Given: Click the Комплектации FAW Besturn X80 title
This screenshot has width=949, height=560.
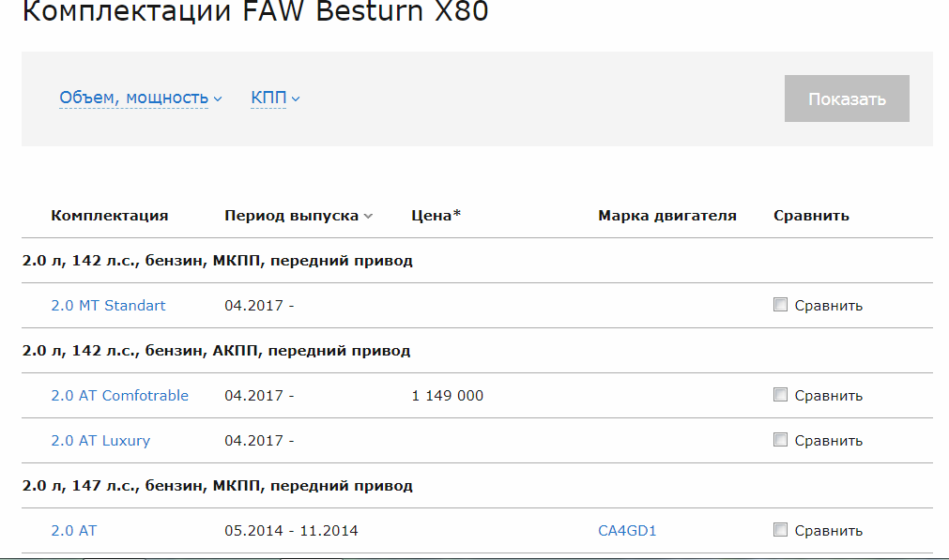Looking at the screenshot, I should tap(254, 11).
